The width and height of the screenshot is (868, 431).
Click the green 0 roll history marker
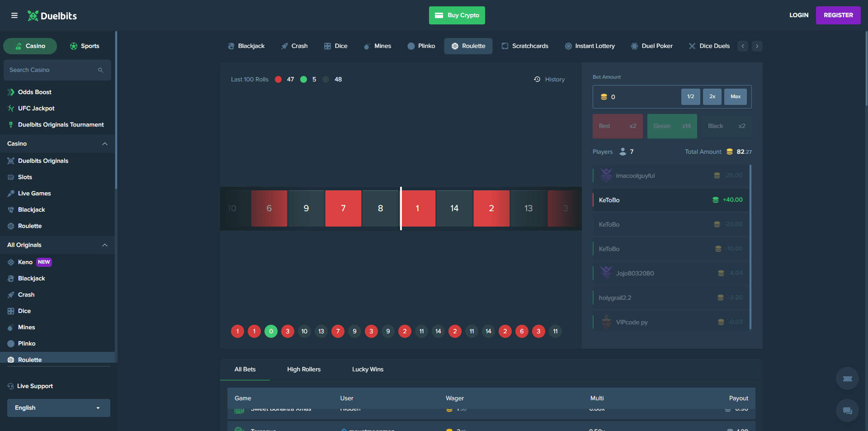271,332
